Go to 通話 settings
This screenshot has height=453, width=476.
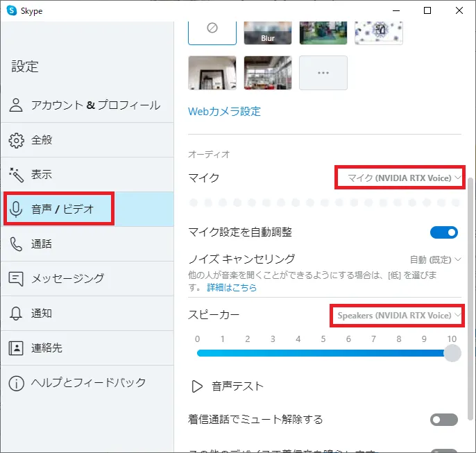[x=87, y=244]
